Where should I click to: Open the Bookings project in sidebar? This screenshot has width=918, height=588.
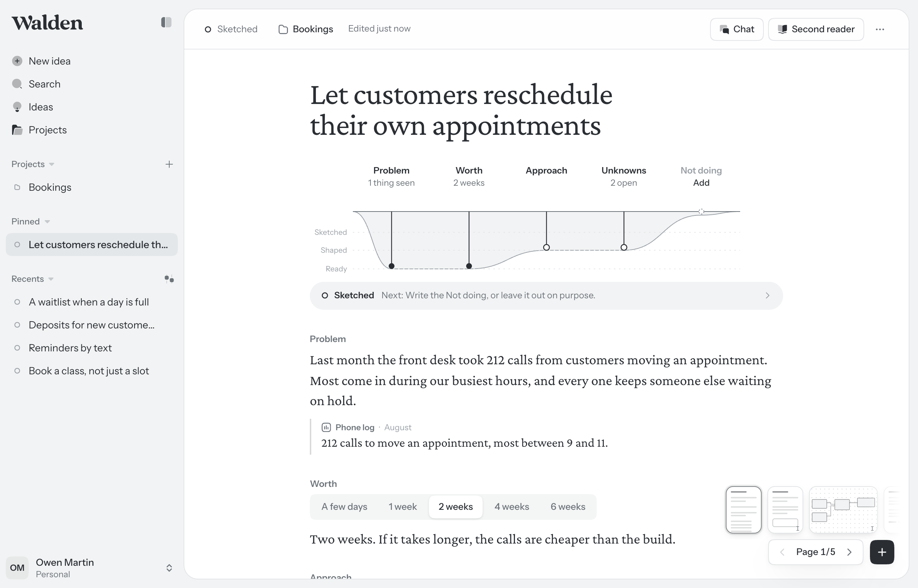pos(92,188)
